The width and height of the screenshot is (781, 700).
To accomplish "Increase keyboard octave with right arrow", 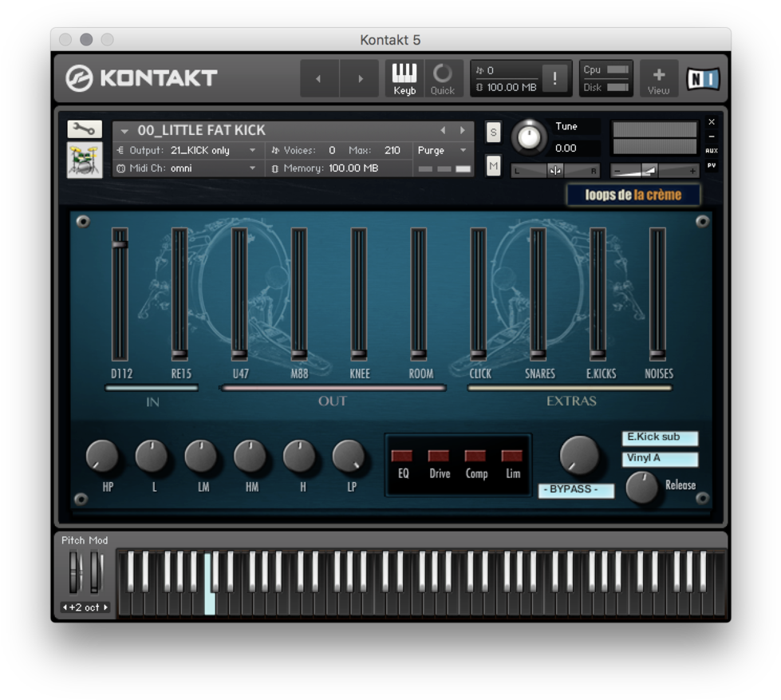I will [x=105, y=607].
